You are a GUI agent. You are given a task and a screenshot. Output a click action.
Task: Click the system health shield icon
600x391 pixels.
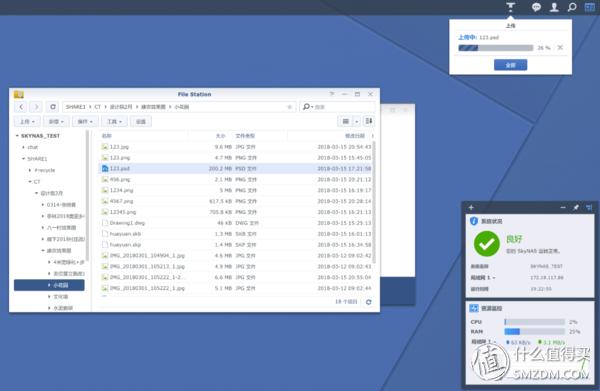(474, 221)
